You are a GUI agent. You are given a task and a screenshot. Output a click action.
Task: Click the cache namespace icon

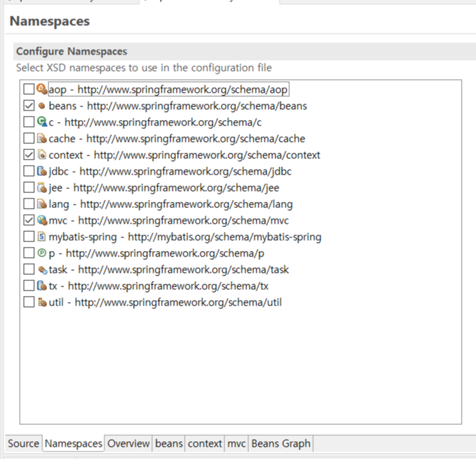[x=42, y=138]
